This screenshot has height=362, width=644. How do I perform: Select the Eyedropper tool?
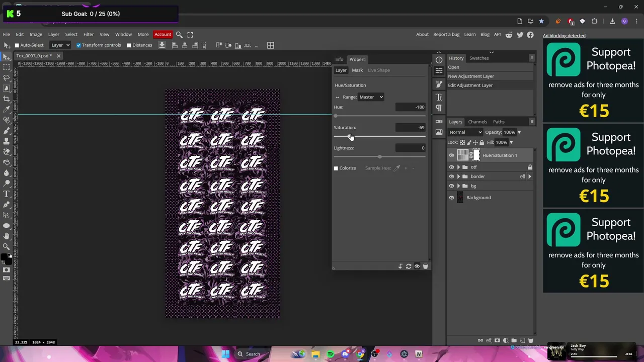pyautogui.click(x=7, y=109)
